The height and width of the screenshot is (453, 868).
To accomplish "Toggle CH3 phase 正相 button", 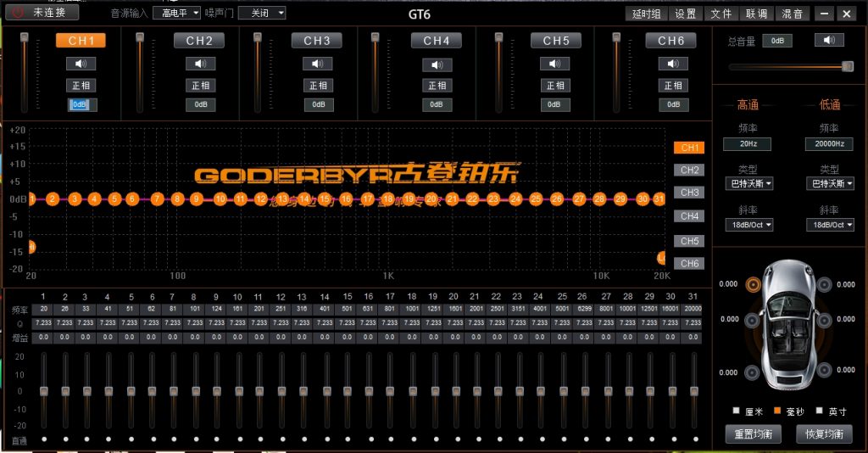I will click(318, 86).
